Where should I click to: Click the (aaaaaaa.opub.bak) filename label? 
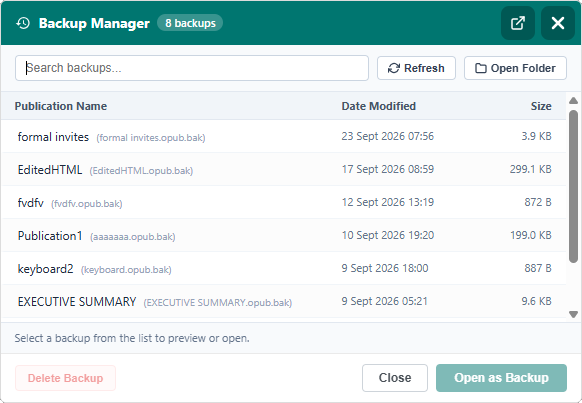(x=133, y=237)
